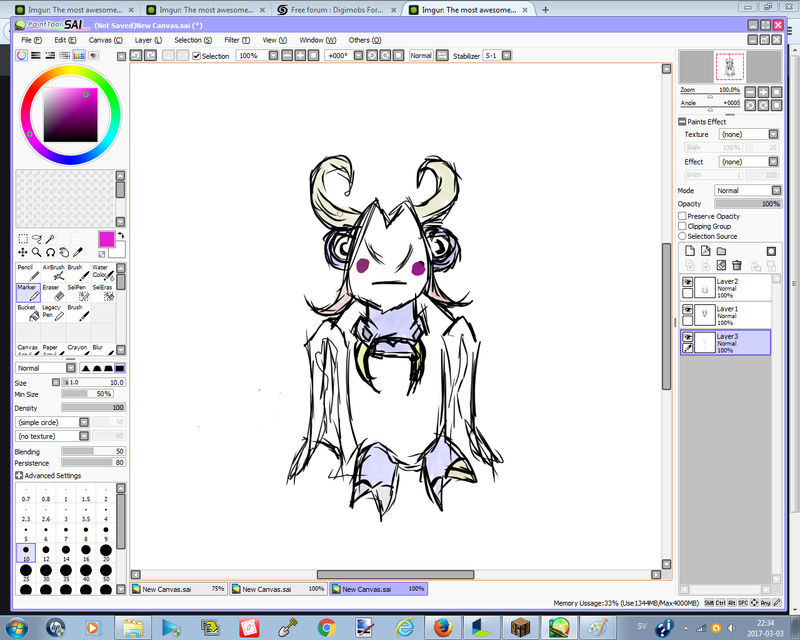Select the Magic Wand tool
This screenshot has height=640, width=800.
pyautogui.click(x=50, y=239)
